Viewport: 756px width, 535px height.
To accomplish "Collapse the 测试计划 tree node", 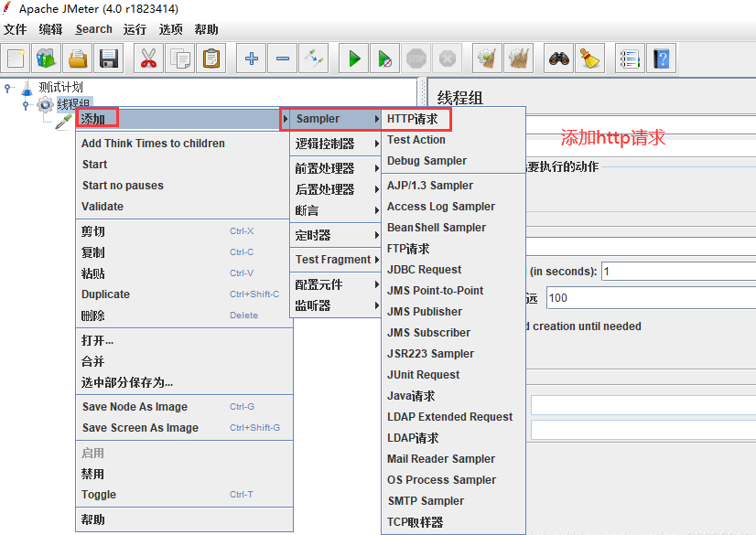I will coord(7,88).
